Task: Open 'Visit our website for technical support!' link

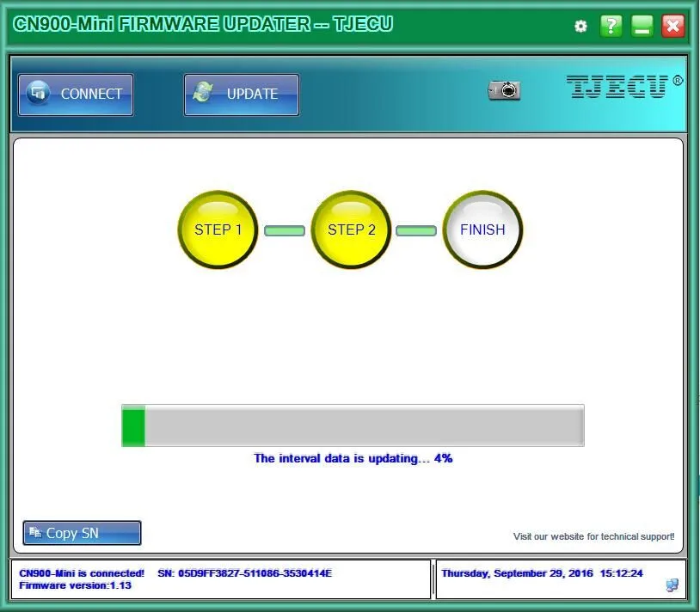Action: [593, 536]
